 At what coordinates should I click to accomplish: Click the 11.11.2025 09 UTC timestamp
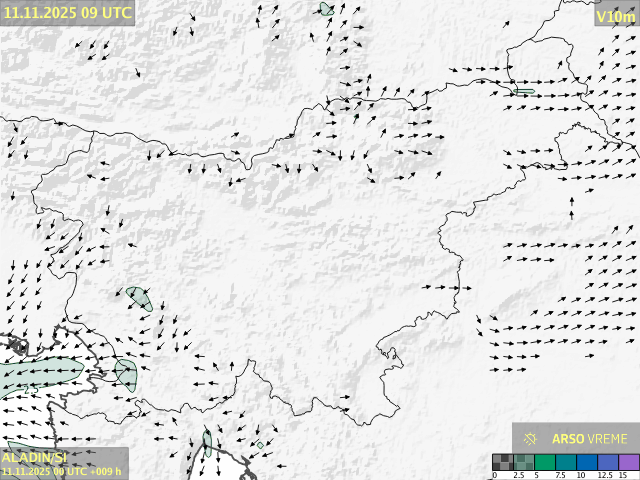coord(66,13)
